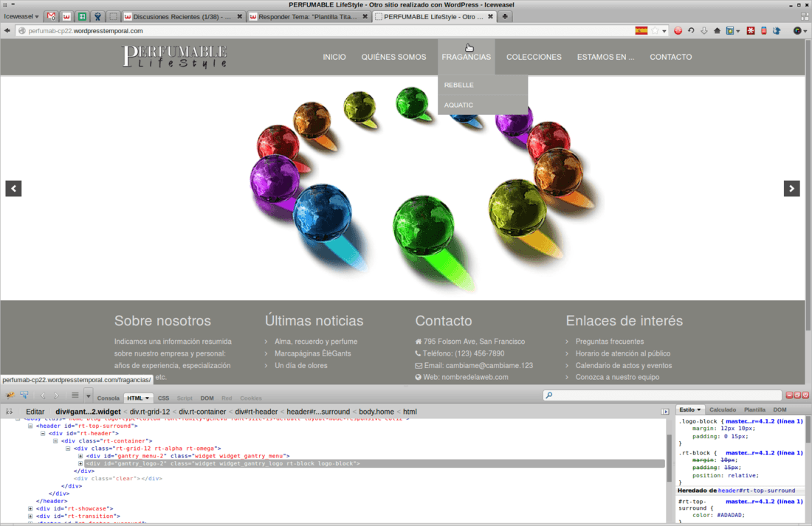Viewport: 812px width, 526px height.
Task: Open the pinned blank dashed-icon tab
Action: 113,16
